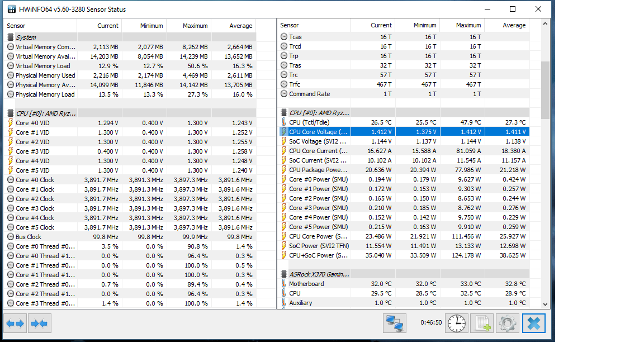
Task: Close the sensor window via blue X
Action: click(x=533, y=323)
